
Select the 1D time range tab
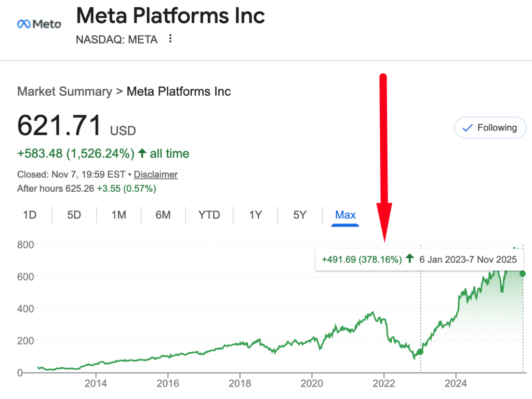coord(30,215)
